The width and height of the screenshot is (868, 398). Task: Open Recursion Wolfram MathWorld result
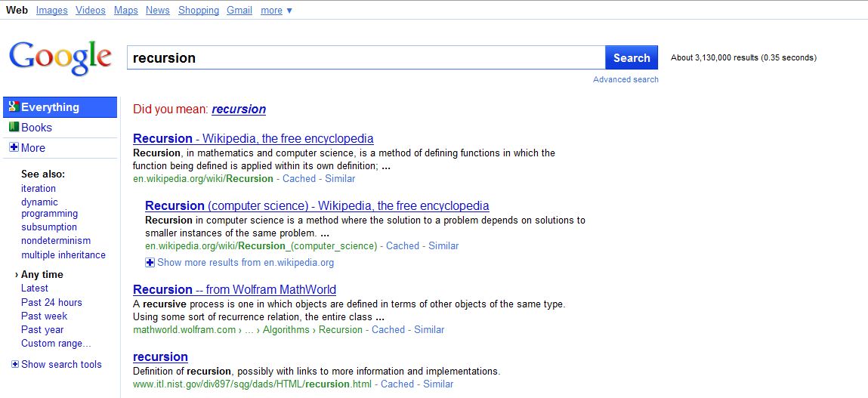click(x=234, y=289)
